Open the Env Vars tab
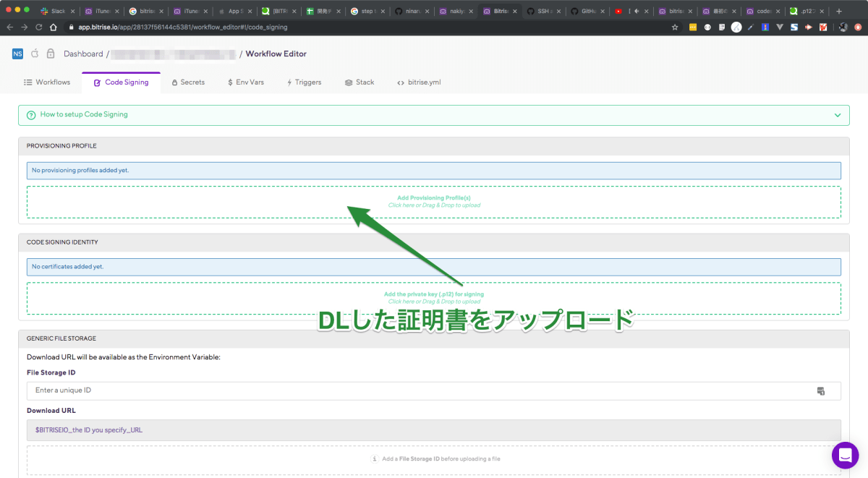This screenshot has height=478, width=868. [x=246, y=82]
